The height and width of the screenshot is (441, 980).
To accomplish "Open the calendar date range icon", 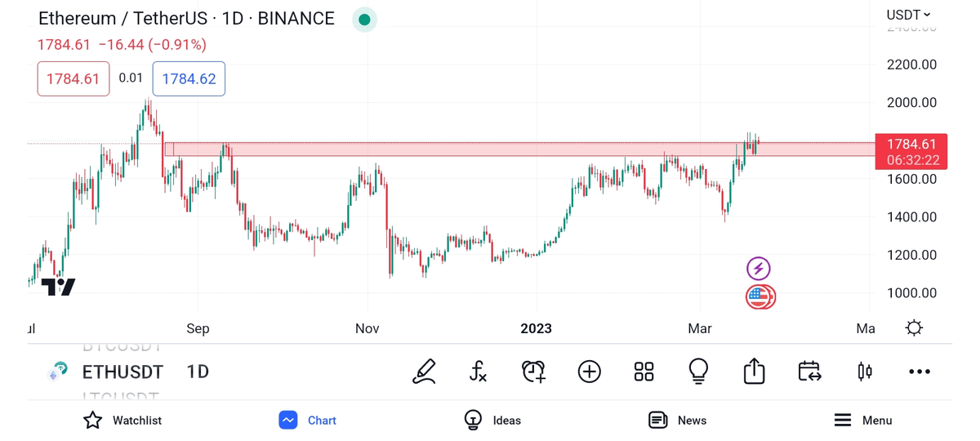I will tap(809, 372).
